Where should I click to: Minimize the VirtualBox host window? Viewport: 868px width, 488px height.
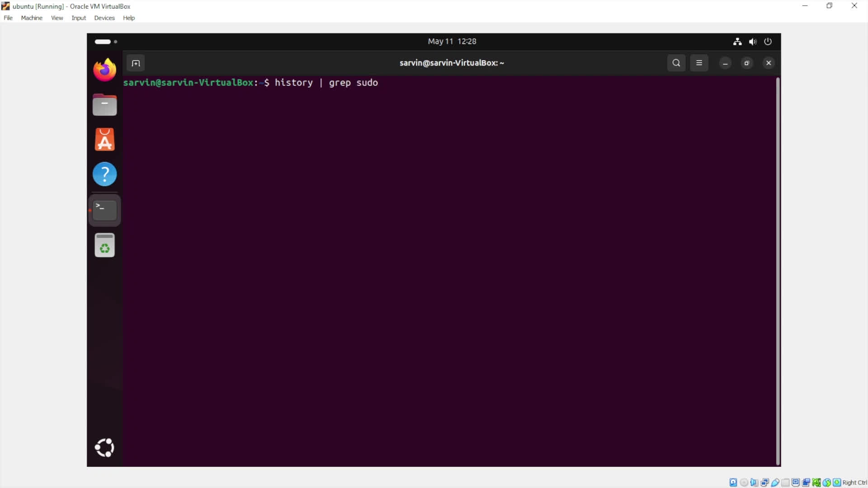(x=805, y=6)
